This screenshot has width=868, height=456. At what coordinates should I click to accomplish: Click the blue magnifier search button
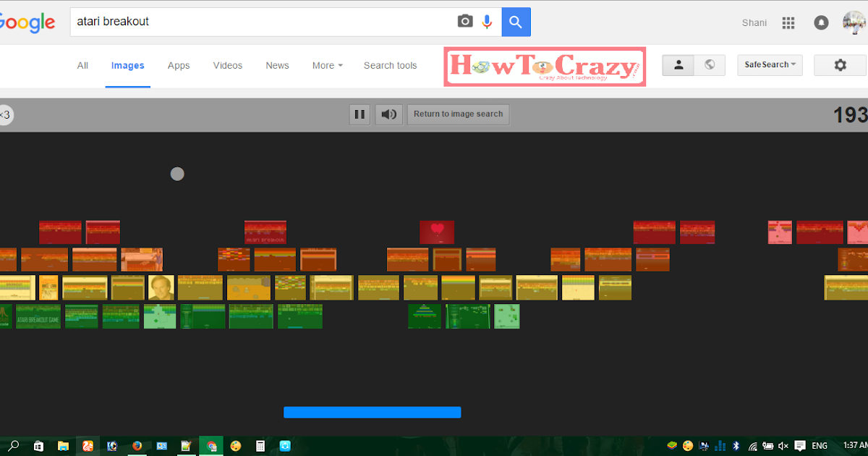click(516, 22)
